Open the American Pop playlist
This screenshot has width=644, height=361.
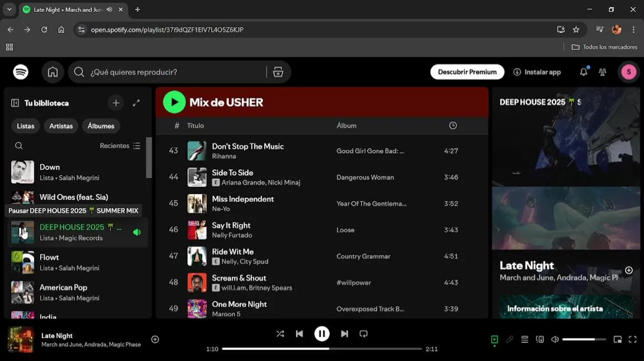(78, 292)
